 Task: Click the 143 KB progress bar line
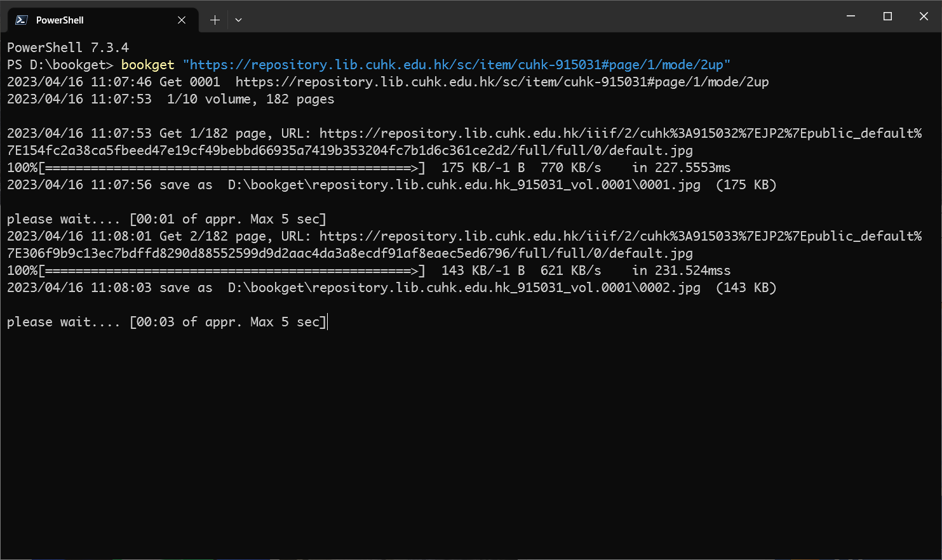tap(369, 270)
